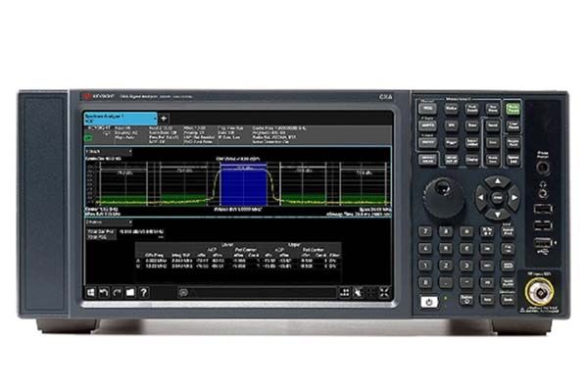Screen dimensions: 588x392
Task: Toggle full-screen display with the expand icon
Action: 382,292
